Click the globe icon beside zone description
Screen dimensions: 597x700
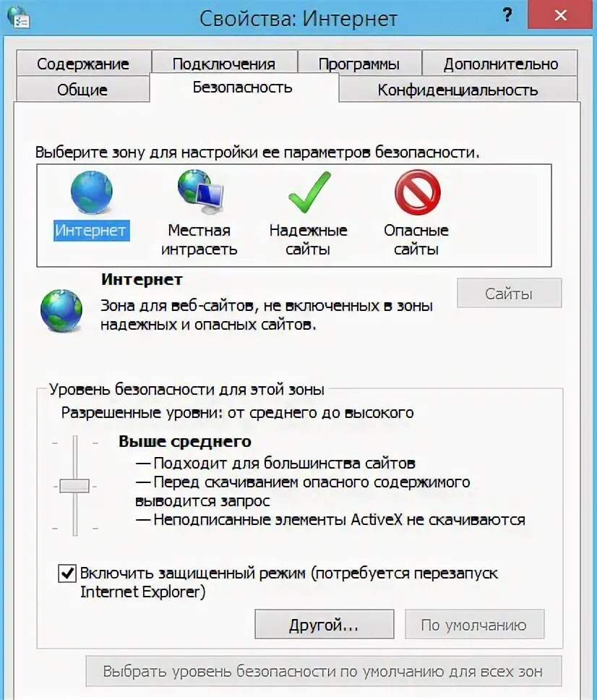pyautogui.click(x=61, y=310)
